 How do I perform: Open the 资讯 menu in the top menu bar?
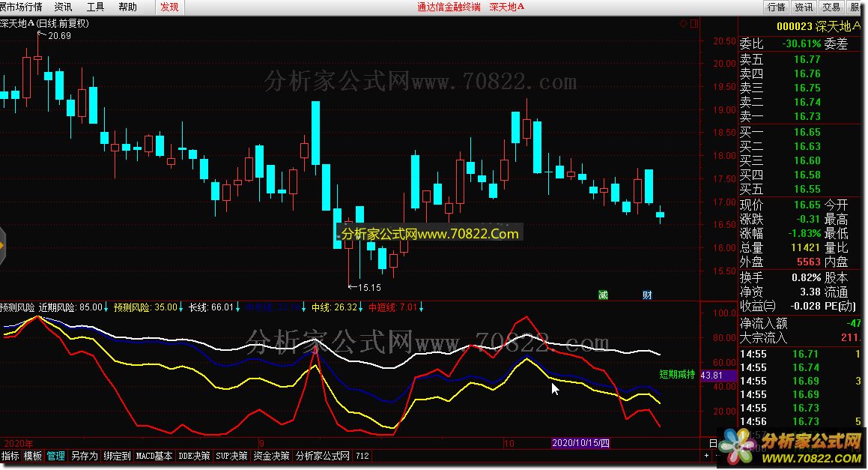point(63,7)
